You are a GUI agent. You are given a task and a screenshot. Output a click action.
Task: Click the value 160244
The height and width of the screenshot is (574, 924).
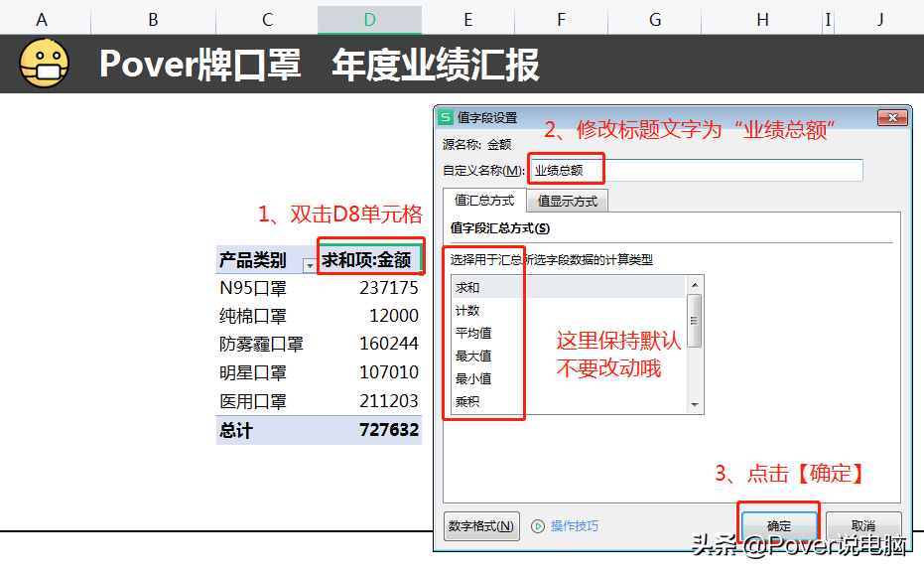click(x=389, y=344)
